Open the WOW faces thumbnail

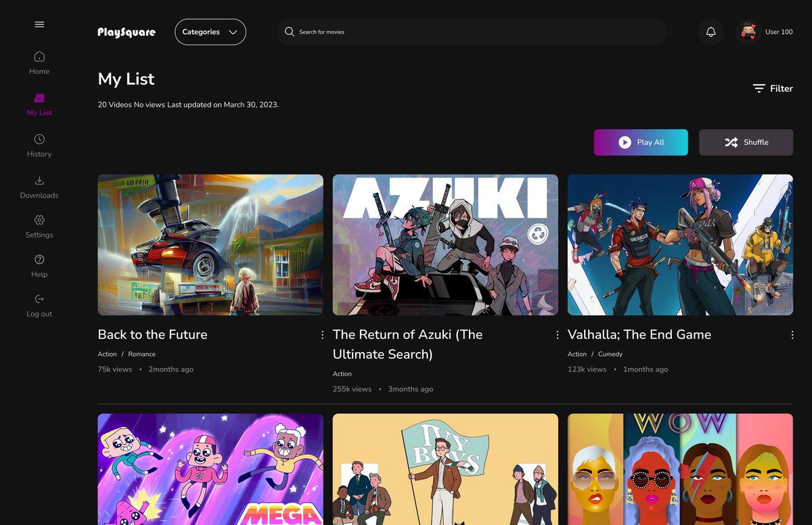[x=680, y=470]
